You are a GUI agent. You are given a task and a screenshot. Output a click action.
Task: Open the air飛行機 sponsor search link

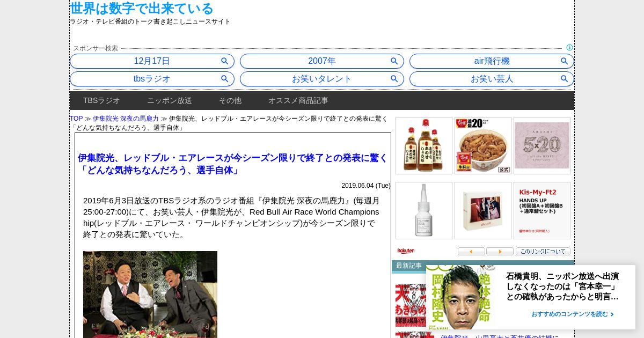[492, 61]
